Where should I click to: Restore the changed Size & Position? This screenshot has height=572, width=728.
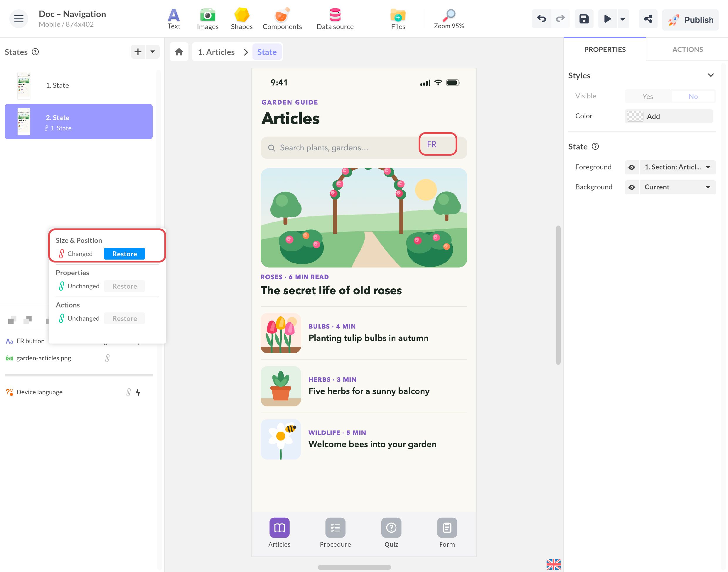[124, 254]
